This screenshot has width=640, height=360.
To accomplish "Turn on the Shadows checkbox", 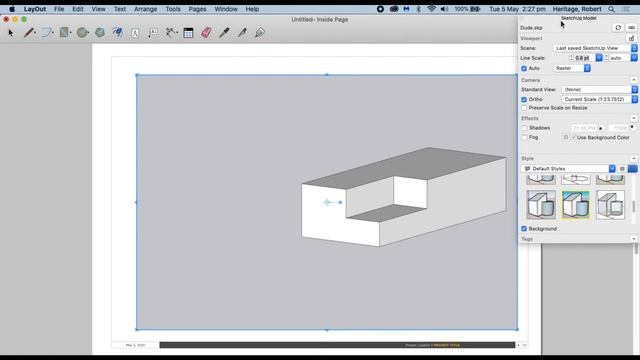I will 524,128.
